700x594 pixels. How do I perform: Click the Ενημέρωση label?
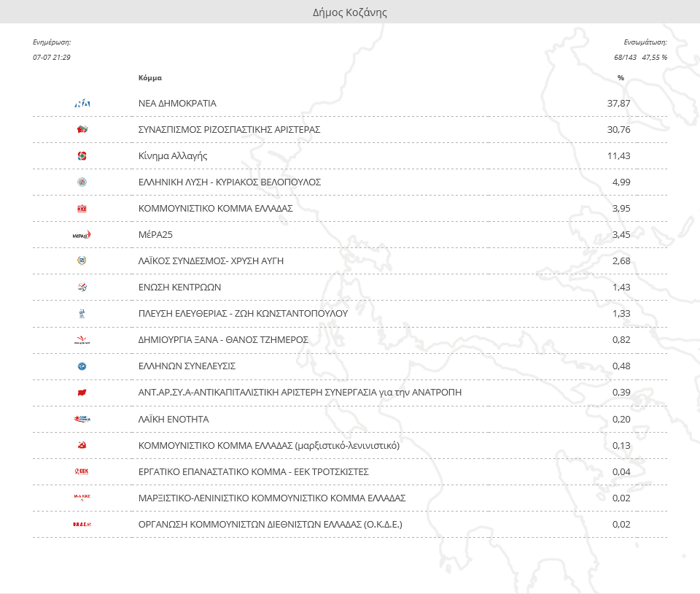tap(52, 42)
